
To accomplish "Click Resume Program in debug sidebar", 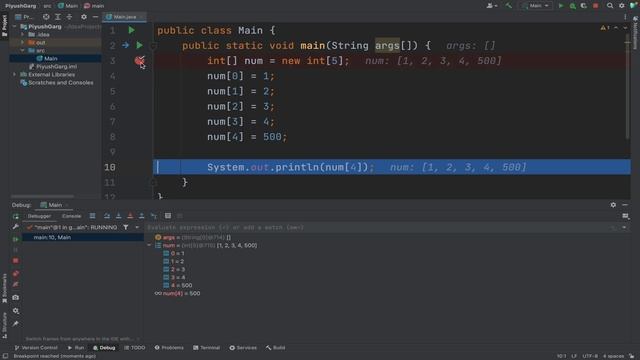I will click(x=16, y=239).
